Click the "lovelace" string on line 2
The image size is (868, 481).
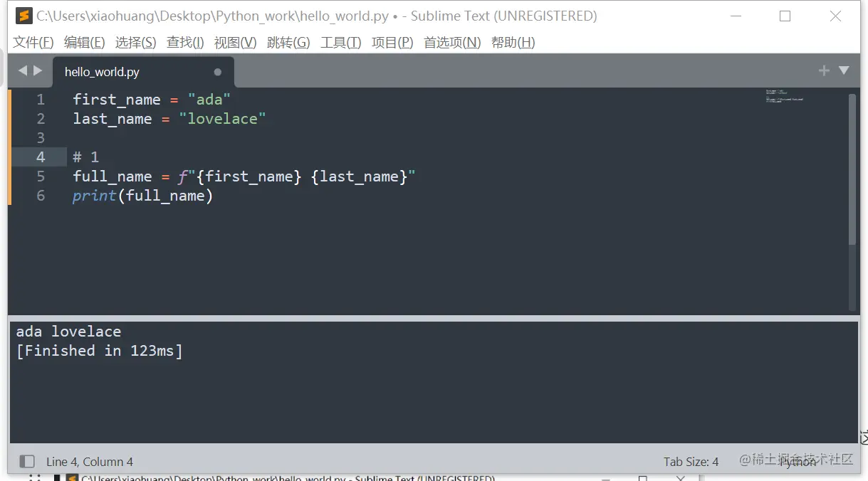[x=222, y=119]
